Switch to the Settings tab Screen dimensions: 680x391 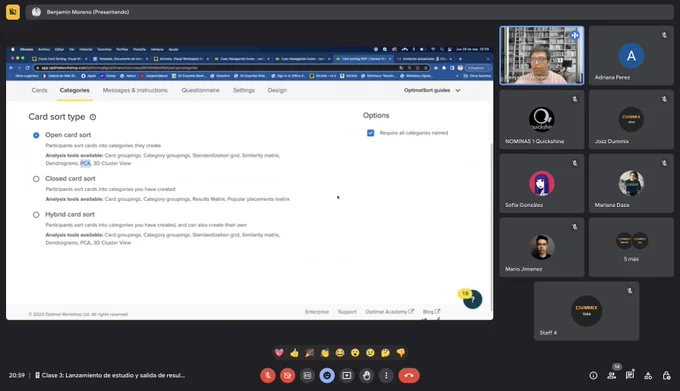pos(244,90)
